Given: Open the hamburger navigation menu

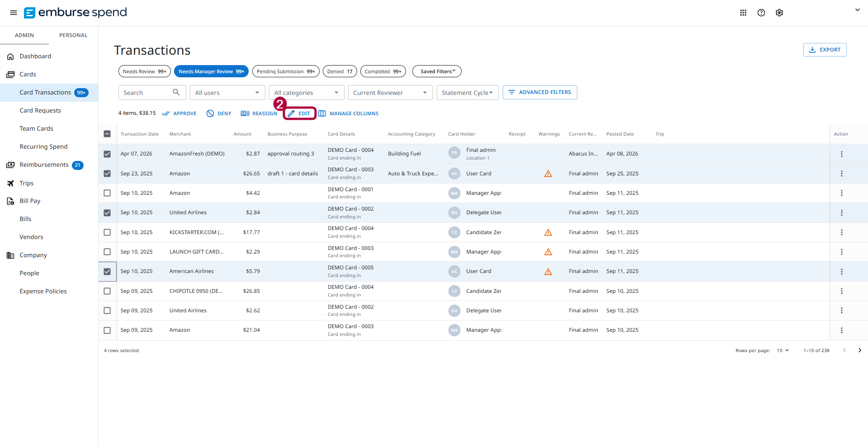Looking at the screenshot, I should 14,13.
